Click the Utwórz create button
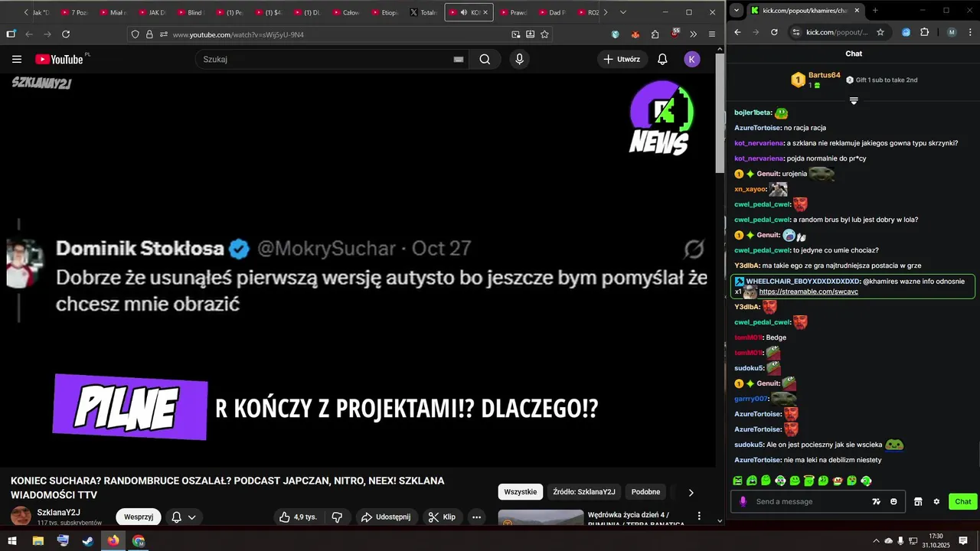This screenshot has width=980, height=551. (622, 59)
